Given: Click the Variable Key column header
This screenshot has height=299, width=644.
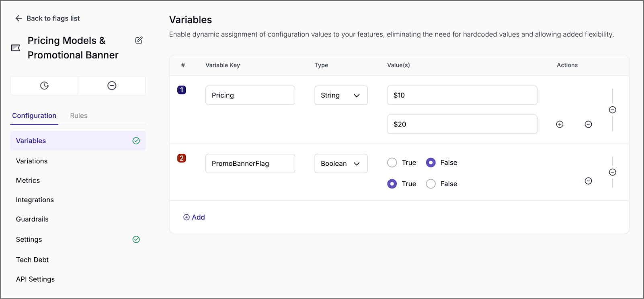Looking at the screenshot, I should [223, 65].
